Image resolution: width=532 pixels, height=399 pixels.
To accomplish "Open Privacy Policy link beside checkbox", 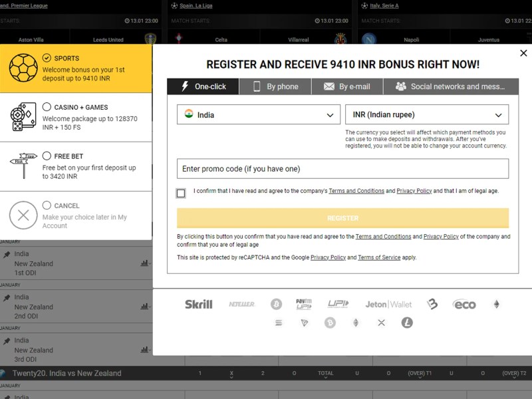I will (414, 191).
